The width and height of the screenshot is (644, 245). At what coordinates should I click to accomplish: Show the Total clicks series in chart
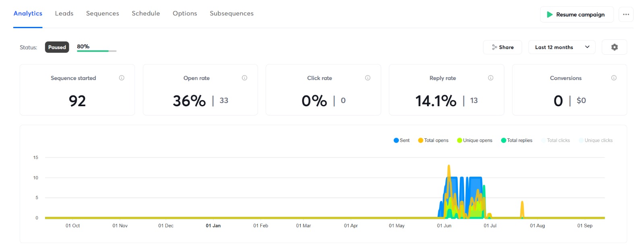click(555, 140)
